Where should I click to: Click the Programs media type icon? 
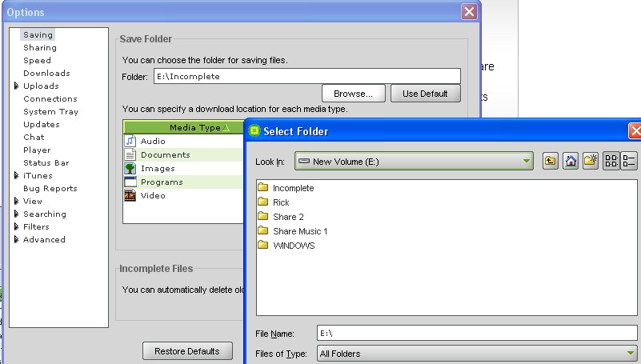coord(130,182)
